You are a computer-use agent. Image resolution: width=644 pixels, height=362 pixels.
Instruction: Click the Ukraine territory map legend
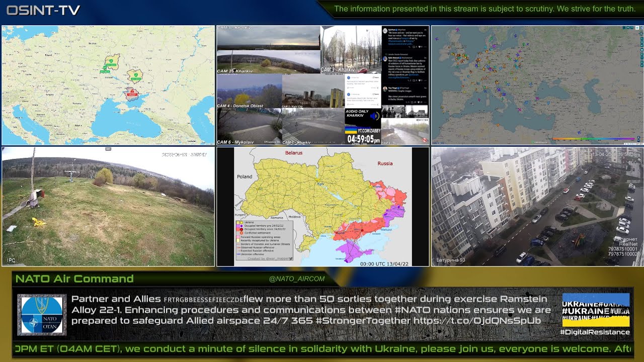[264, 240]
